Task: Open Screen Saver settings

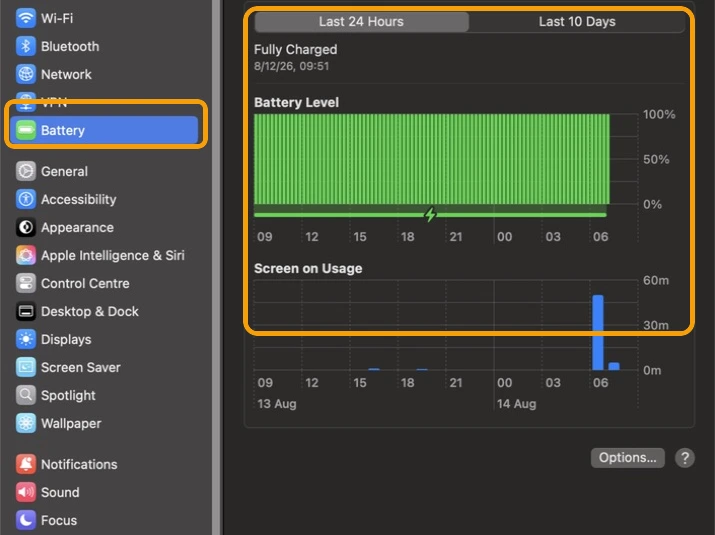Action: (104, 367)
